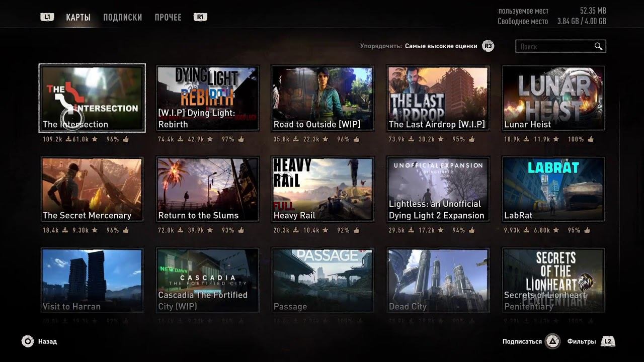This screenshot has width=644, height=362.
Task: Click thumbs-up icon under The Last Airdrop
Action: tap(472, 139)
